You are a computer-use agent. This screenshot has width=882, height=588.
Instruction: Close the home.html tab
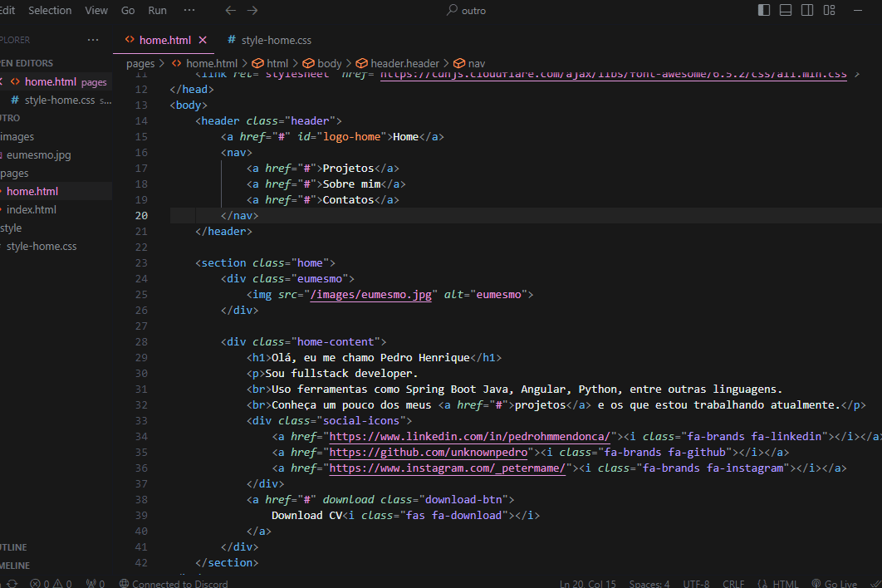pos(203,40)
